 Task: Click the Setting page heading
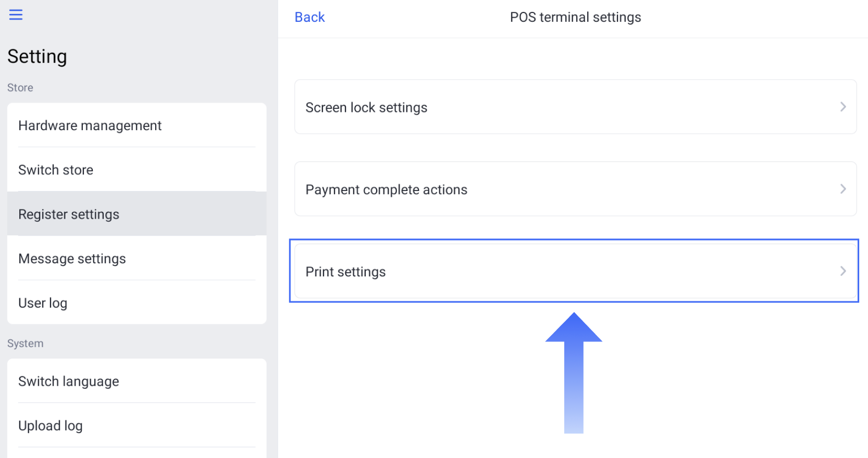(x=37, y=56)
